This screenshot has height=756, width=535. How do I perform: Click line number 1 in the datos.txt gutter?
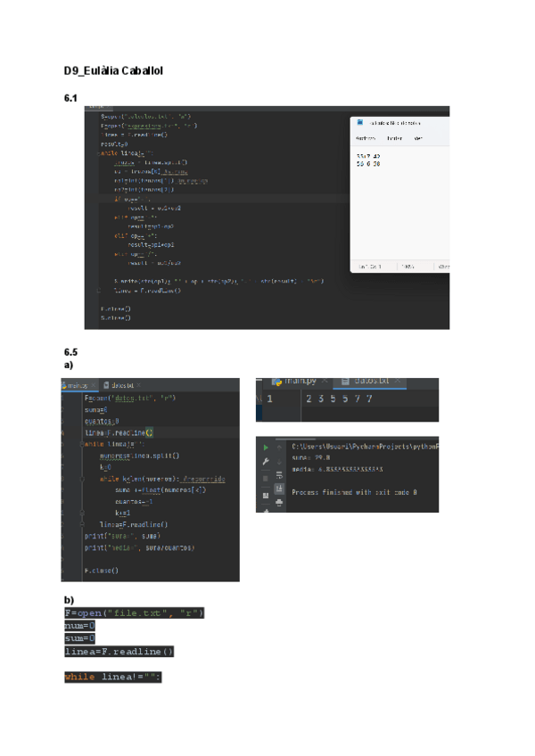coord(269,399)
